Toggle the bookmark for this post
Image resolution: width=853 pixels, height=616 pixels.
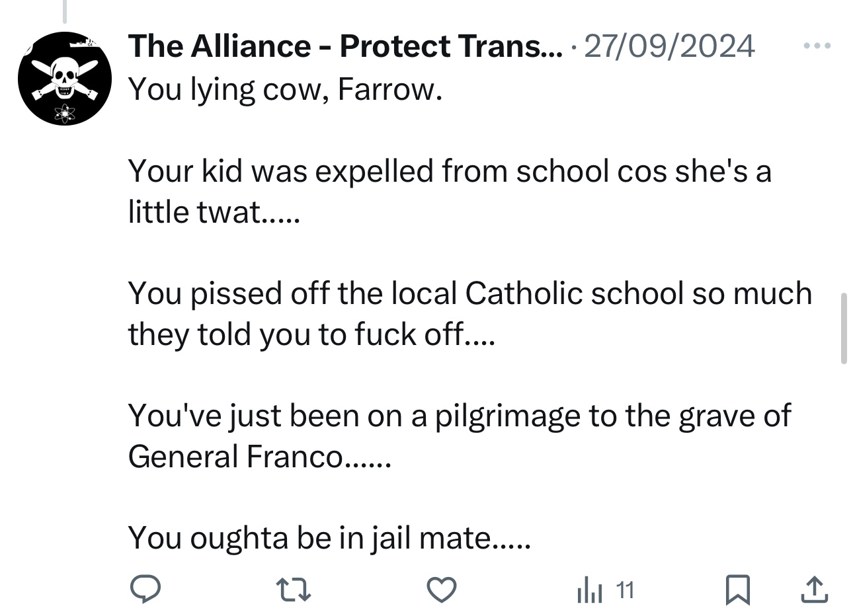coord(737,589)
